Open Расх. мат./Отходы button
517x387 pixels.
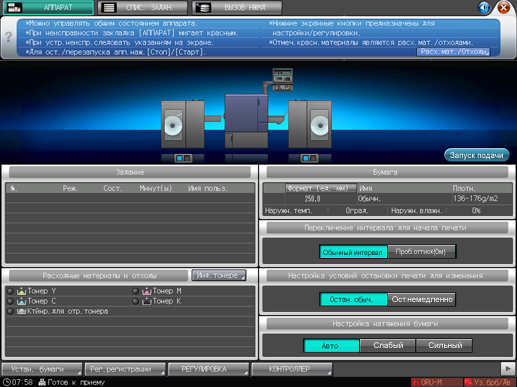(x=453, y=52)
